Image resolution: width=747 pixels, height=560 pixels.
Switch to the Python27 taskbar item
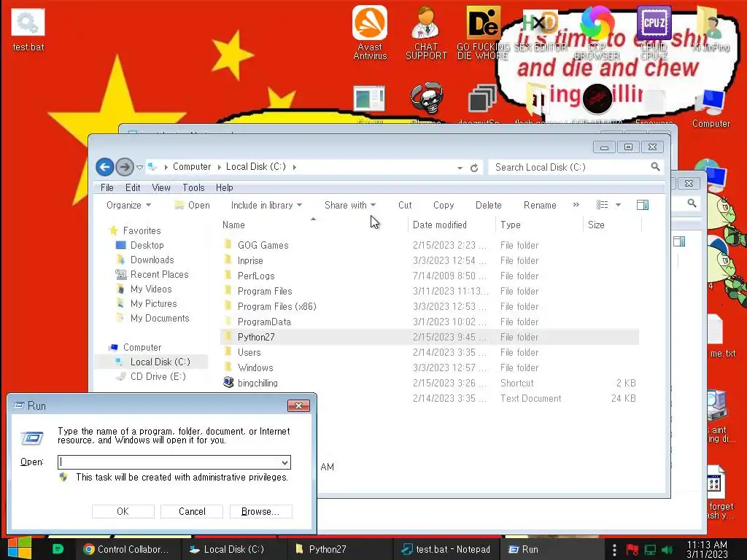[340, 549]
